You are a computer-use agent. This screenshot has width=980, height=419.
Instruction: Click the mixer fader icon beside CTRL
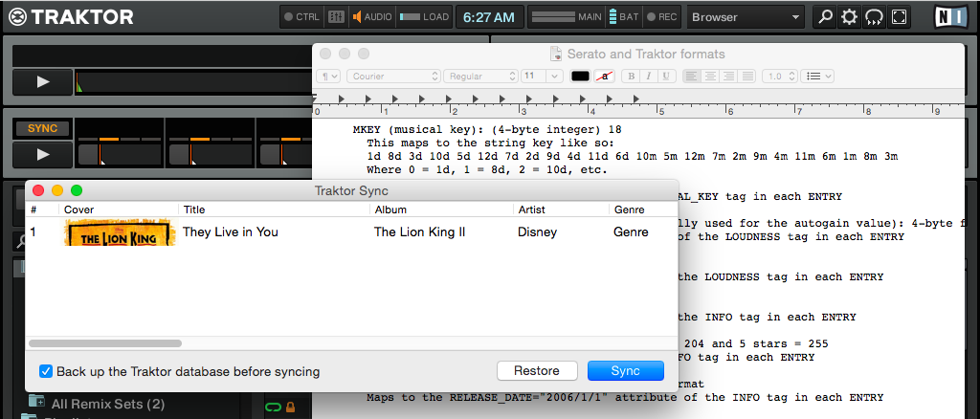(x=336, y=17)
